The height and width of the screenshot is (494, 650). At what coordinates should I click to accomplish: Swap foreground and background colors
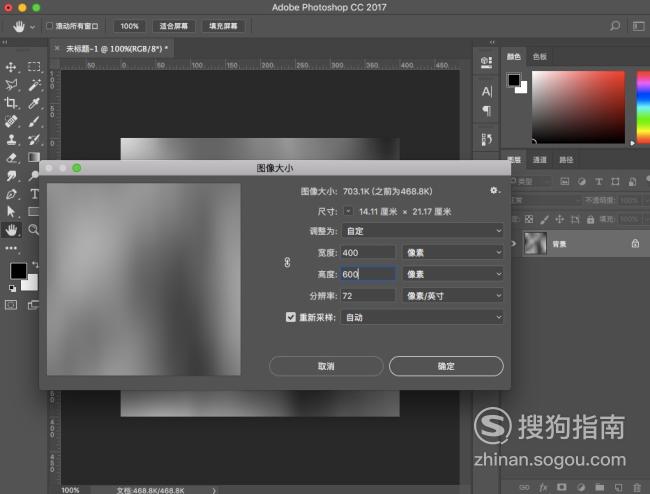pyautogui.click(x=35, y=264)
